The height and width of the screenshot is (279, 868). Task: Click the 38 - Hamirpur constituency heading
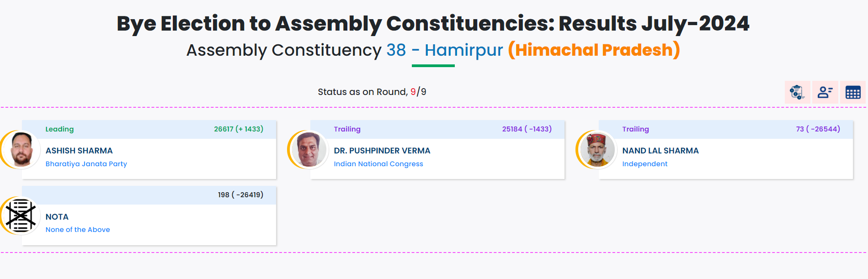[x=444, y=50]
